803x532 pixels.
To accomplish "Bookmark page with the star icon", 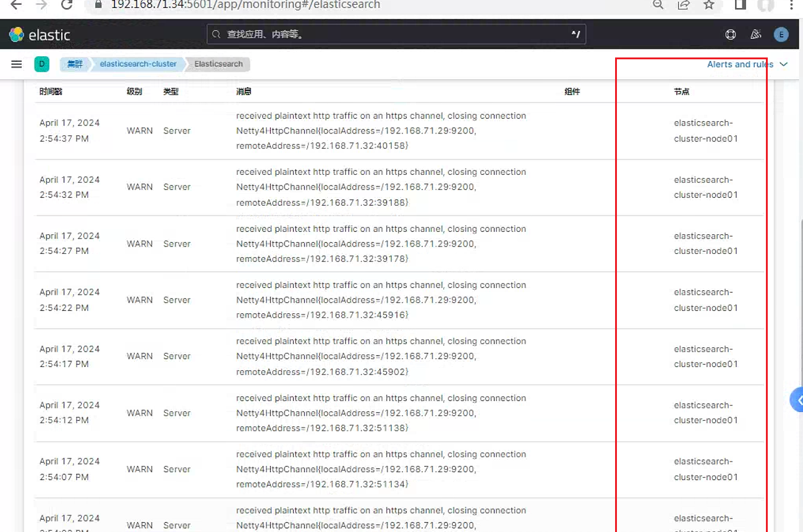I will [709, 5].
